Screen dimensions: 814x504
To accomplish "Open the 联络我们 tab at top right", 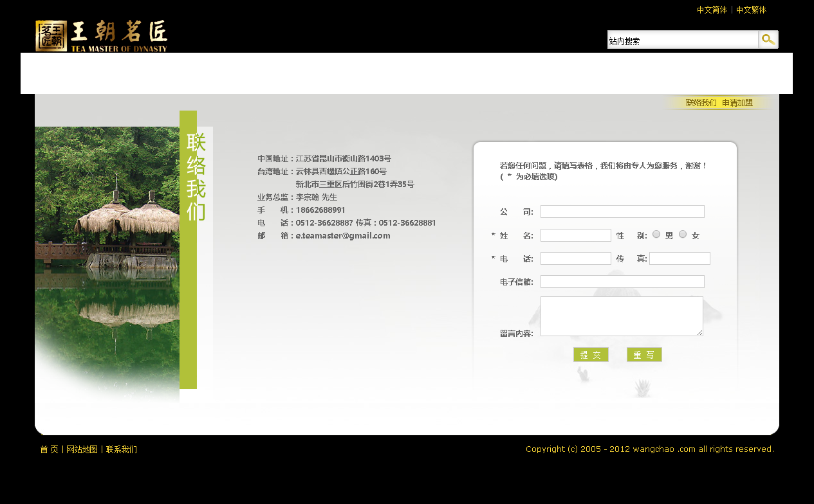I will [701, 103].
